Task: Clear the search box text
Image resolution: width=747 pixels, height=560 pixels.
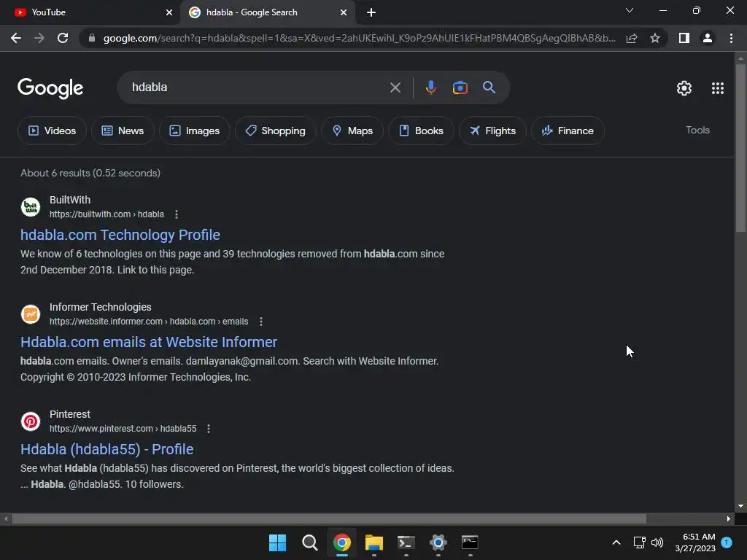Action: (x=395, y=87)
